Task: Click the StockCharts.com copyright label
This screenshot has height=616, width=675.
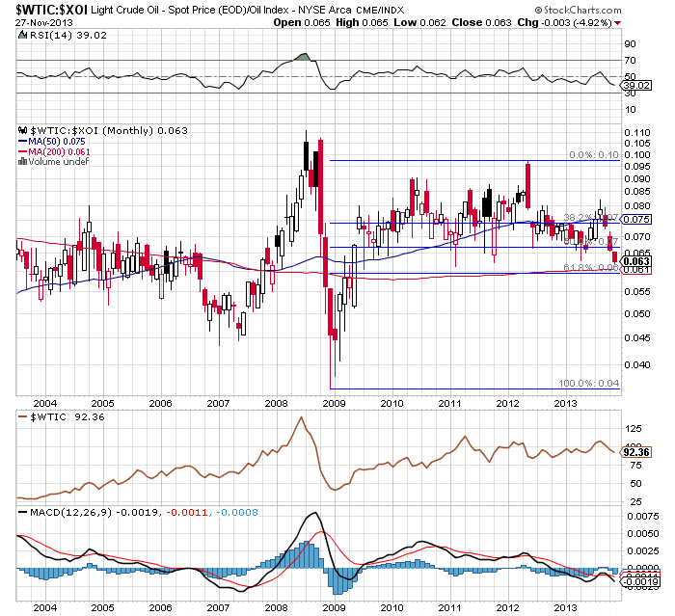Action: [579, 10]
